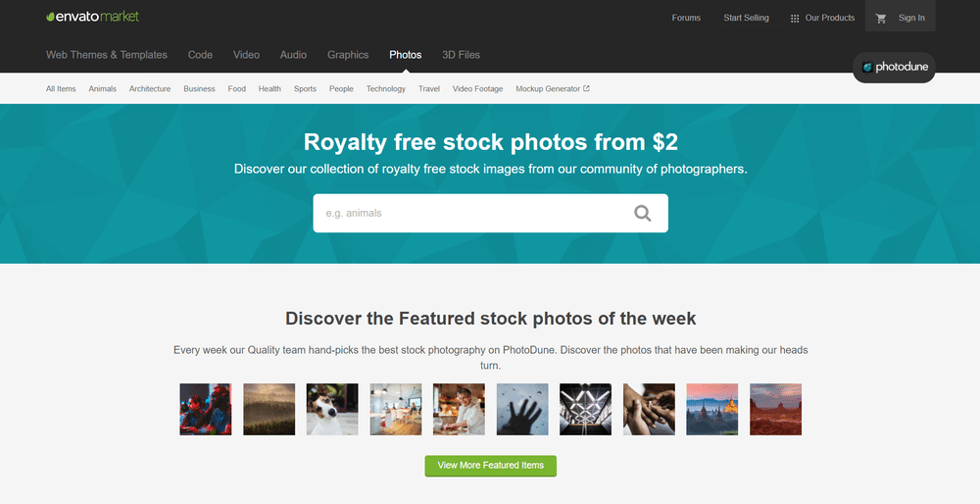Viewport: 980px width, 504px height.
Task: Open the dog photo thumbnail
Action: [x=332, y=410]
